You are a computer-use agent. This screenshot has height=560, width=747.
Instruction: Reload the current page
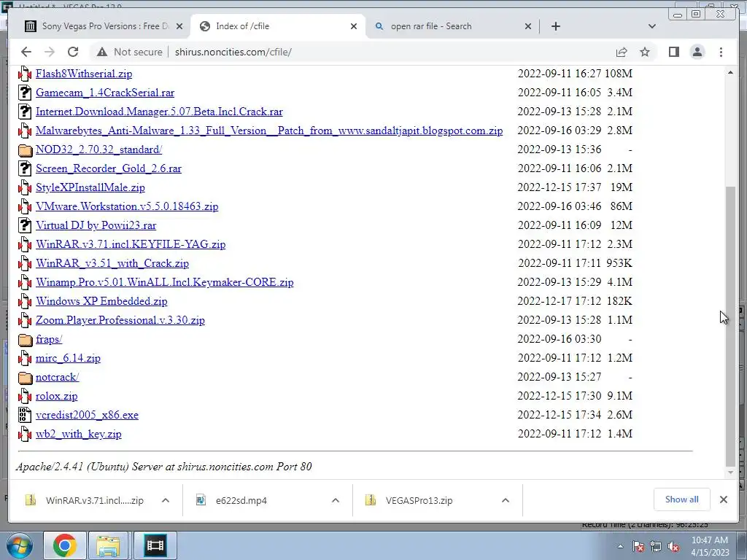point(73,52)
